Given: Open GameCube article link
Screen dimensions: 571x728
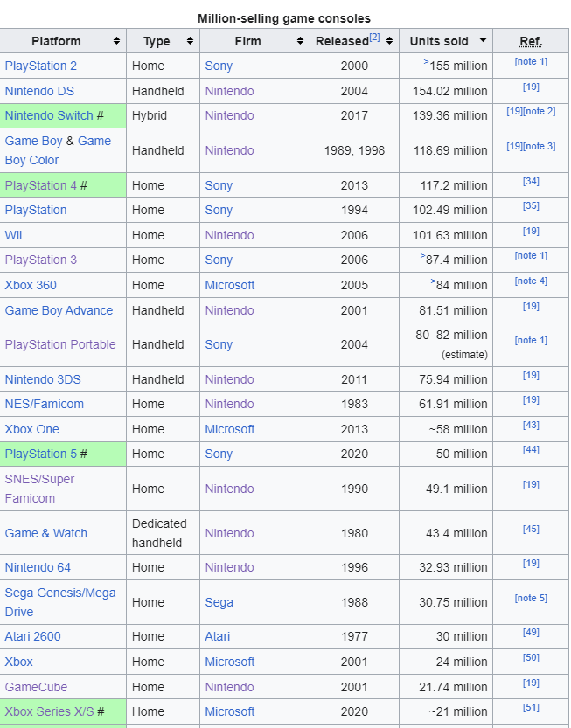Looking at the screenshot, I should 36,687.
